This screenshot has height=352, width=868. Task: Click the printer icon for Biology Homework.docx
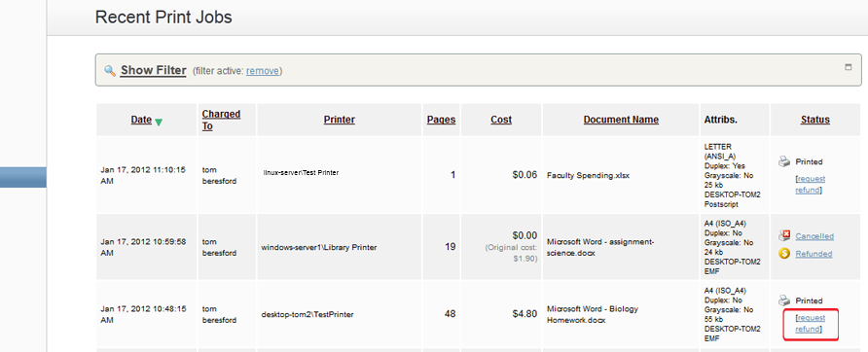pyautogui.click(x=784, y=300)
